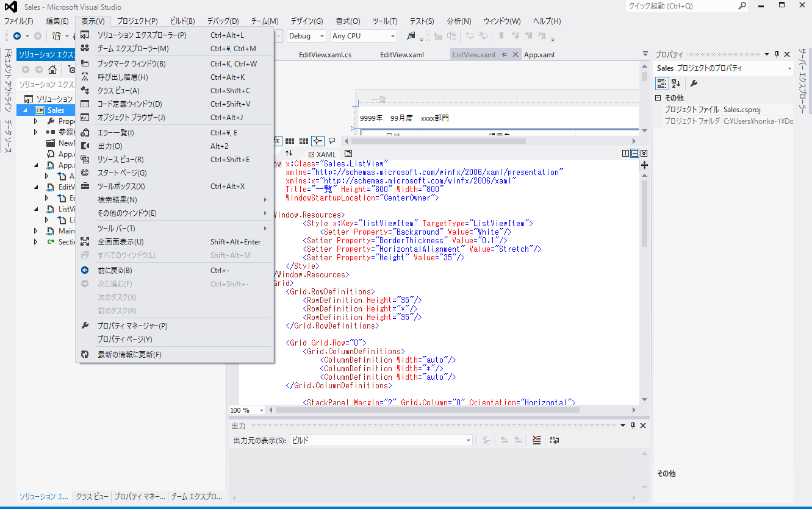Open Sales プロジェクトのプロパティ object dropdown
The width and height of the screenshot is (812, 509).
coord(723,68)
